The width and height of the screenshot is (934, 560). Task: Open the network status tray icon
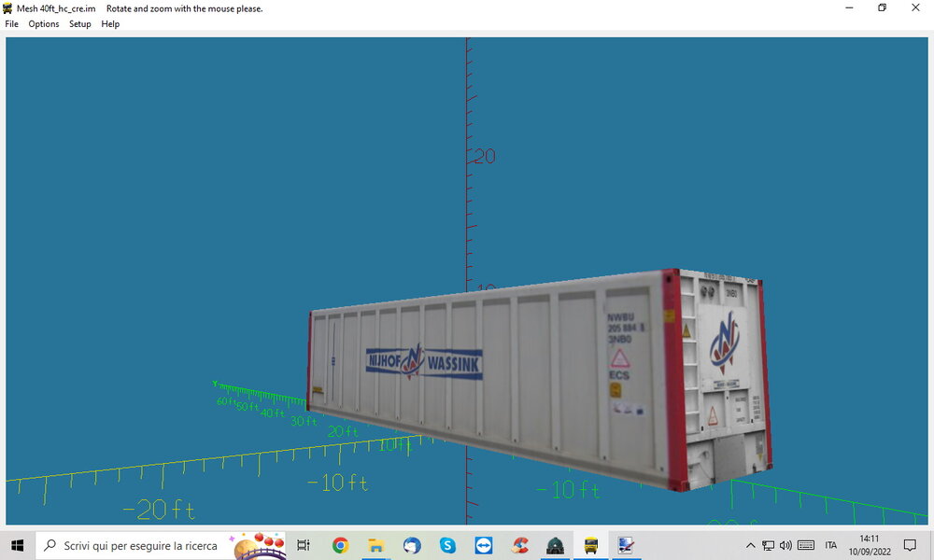[x=769, y=545]
